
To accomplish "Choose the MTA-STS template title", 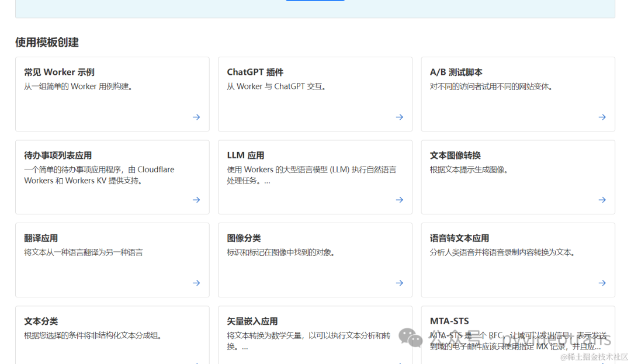I will coord(449,321).
